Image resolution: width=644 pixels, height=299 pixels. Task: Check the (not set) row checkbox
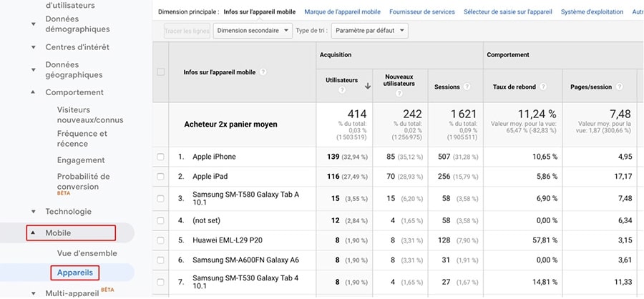coord(160,221)
